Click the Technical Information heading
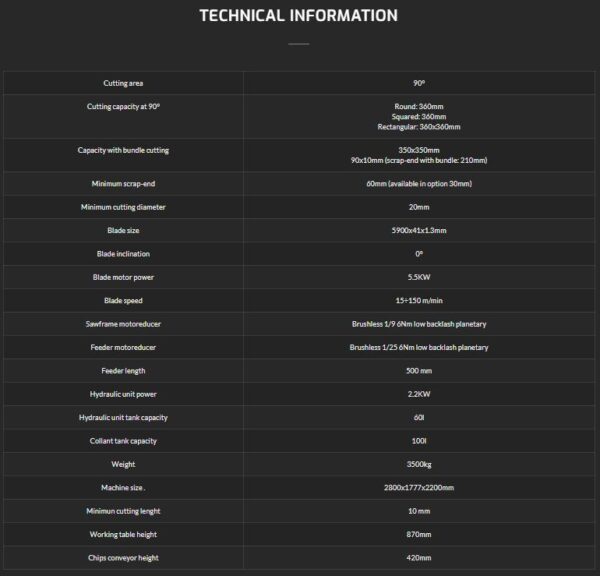This screenshot has width=600, height=576. [298, 16]
